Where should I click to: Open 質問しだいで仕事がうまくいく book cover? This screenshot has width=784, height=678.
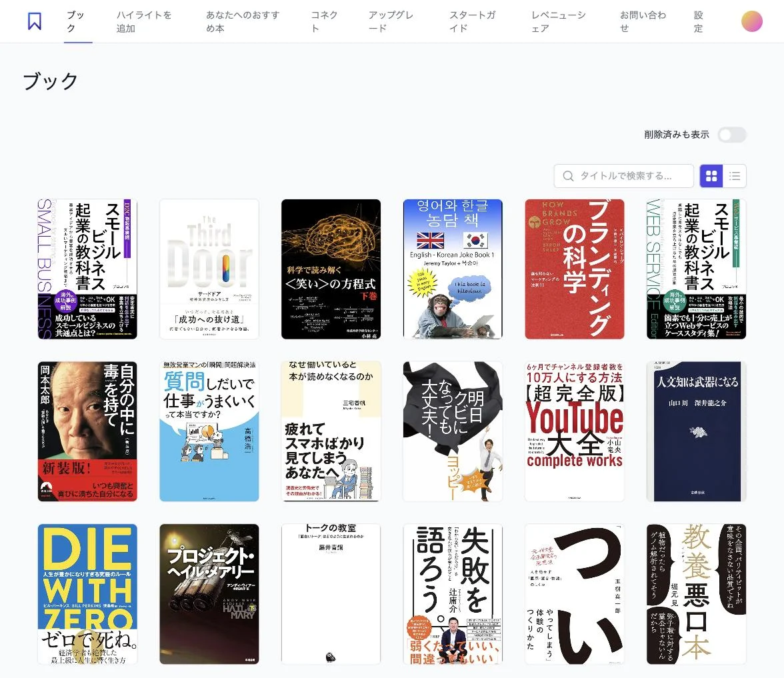(x=209, y=431)
